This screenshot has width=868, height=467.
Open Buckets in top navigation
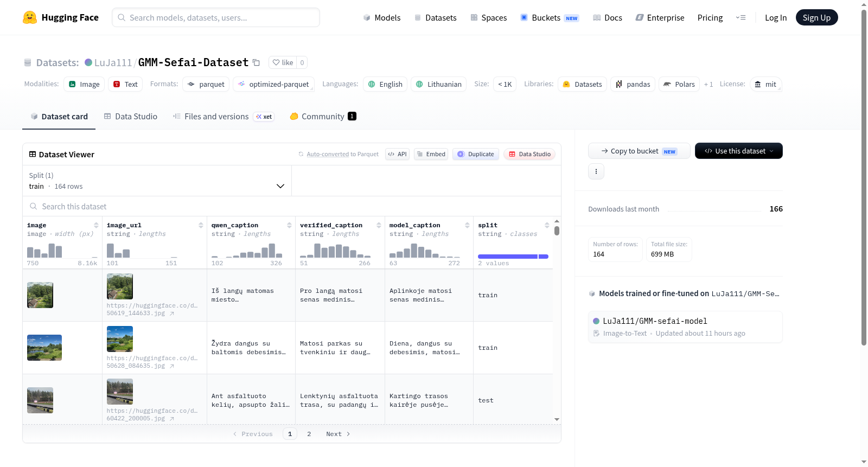(550, 17)
